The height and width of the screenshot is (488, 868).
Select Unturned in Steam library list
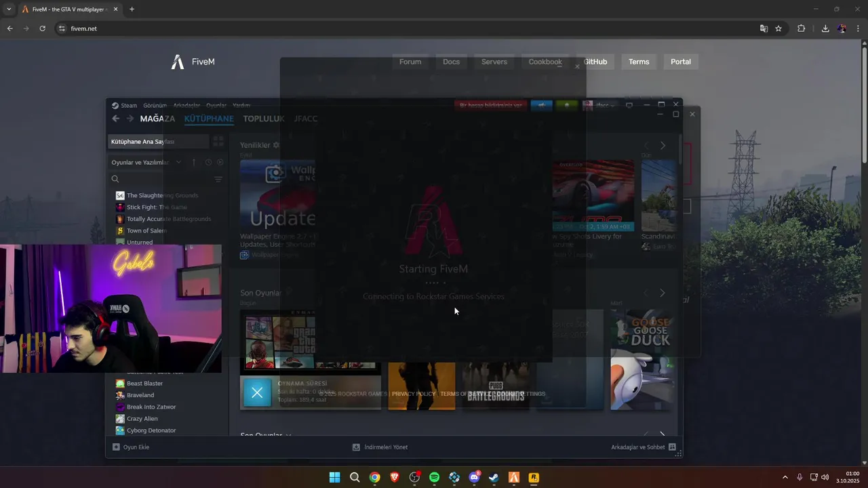click(140, 242)
